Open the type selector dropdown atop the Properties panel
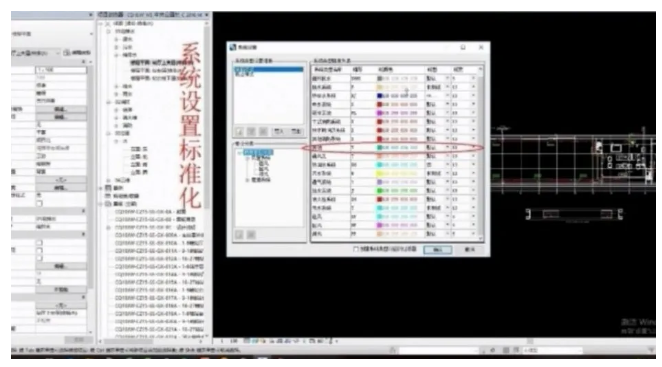The image size is (662, 367). pyautogui.click(x=91, y=33)
